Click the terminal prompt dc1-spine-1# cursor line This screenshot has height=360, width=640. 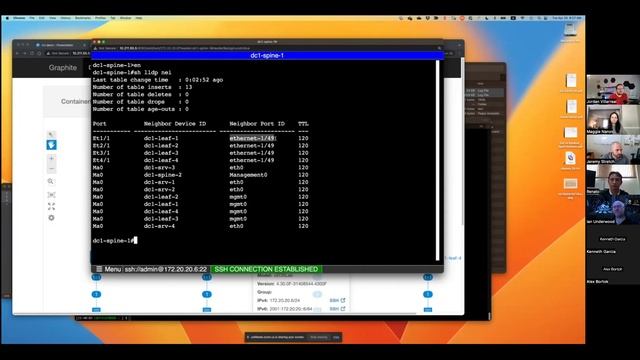(x=115, y=240)
